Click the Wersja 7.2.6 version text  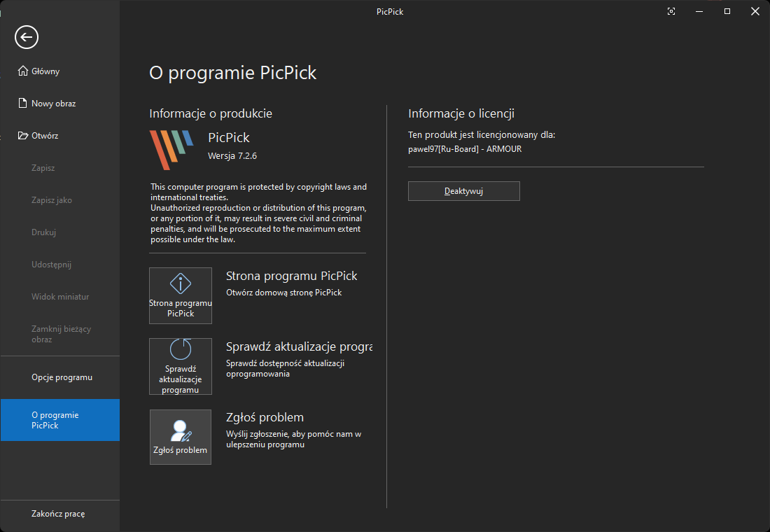click(x=232, y=155)
